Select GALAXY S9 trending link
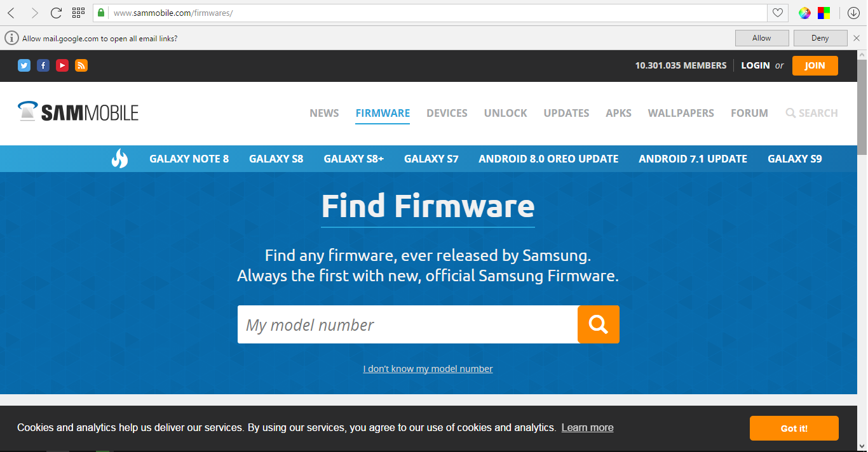 [794, 159]
